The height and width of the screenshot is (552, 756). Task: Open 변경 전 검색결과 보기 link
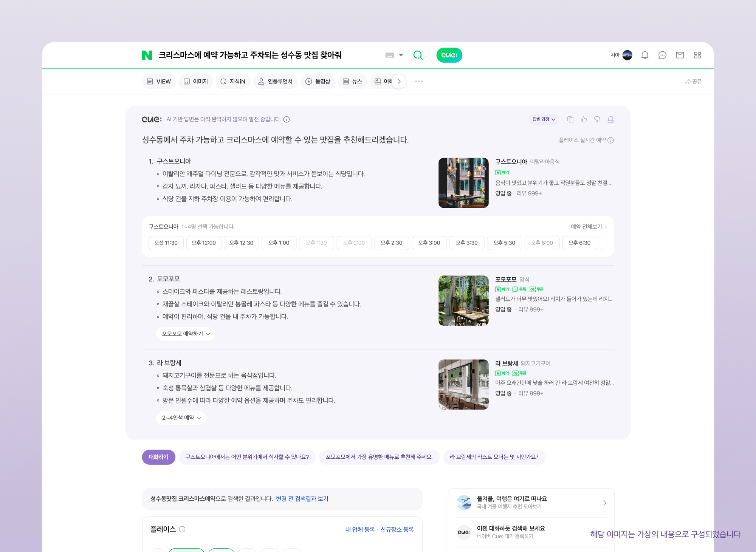[x=302, y=499]
